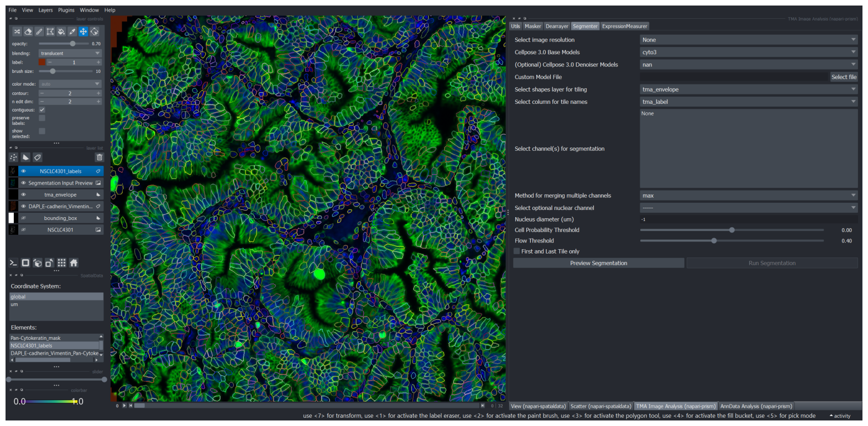Click the Preview Segmentation button
868x426 pixels.
[599, 263]
